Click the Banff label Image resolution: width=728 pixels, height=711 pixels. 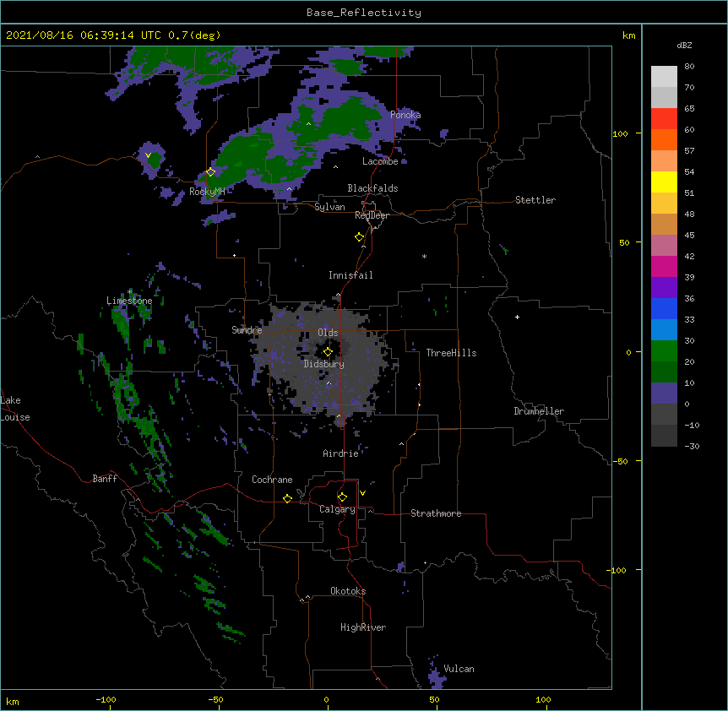pyautogui.click(x=105, y=479)
